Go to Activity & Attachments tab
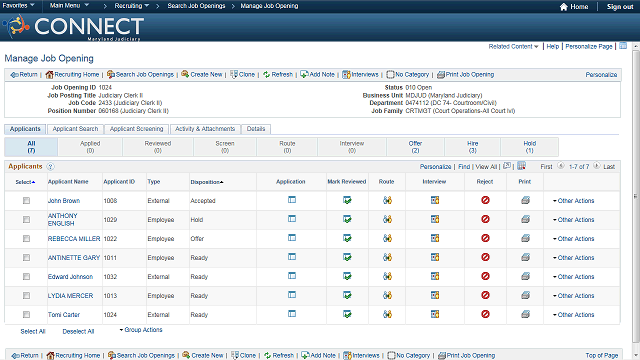The width and height of the screenshot is (640, 360). click(205, 129)
